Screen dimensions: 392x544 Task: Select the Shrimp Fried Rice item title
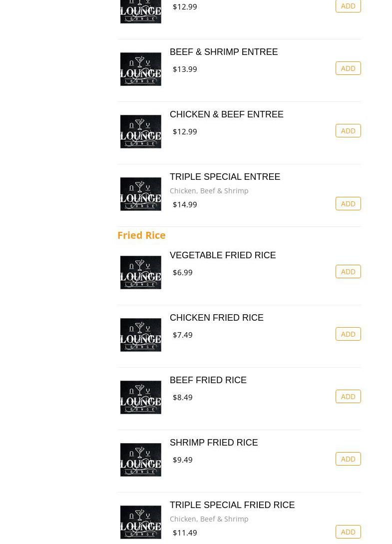214,443
